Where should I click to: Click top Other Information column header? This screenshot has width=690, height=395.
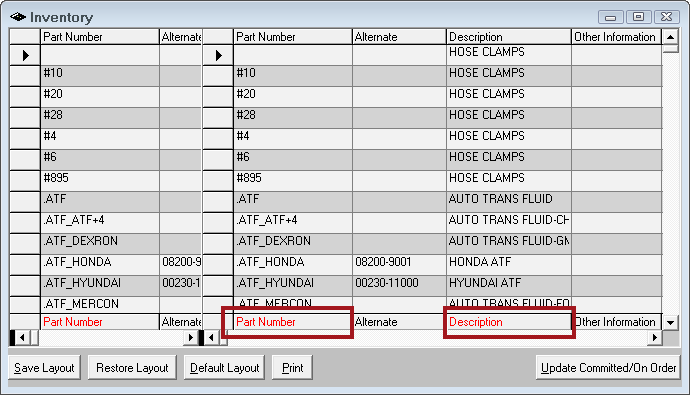[617, 37]
